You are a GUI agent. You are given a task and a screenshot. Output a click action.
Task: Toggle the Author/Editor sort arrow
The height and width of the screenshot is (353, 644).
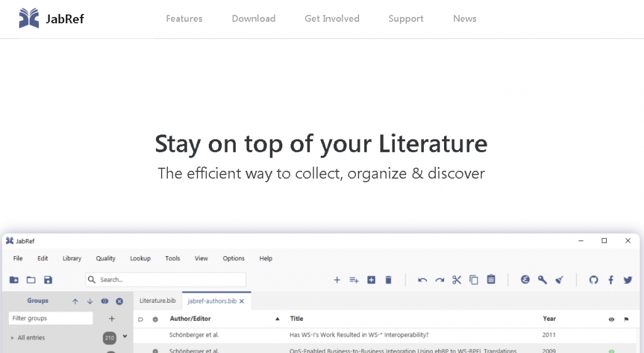[x=277, y=318]
